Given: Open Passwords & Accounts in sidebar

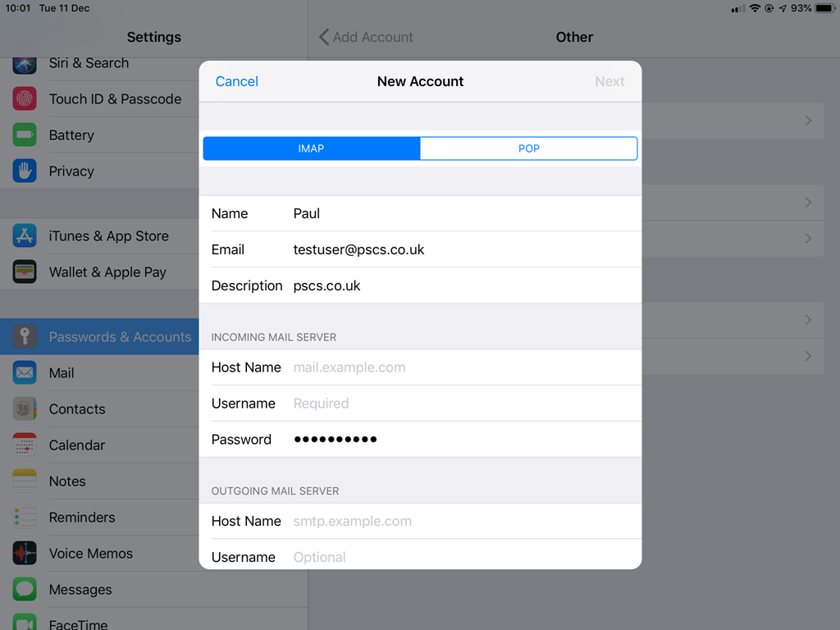Looking at the screenshot, I should pos(120,337).
